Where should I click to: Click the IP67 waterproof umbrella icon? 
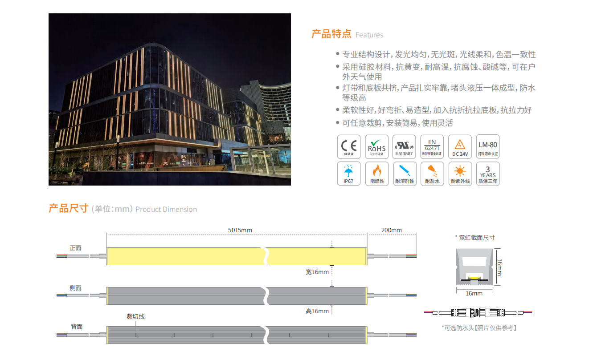[349, 174]
